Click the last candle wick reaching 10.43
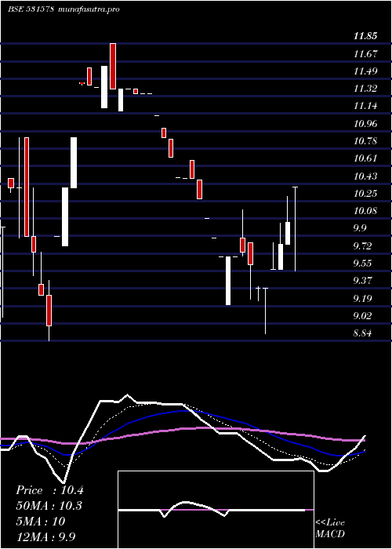392x549 pixels. pos(295,229)
